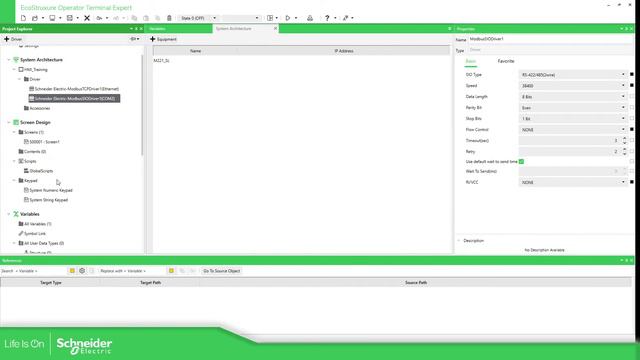Viewport: 640px width, 360px height.
Task: Open the SIO Type dropdown
Action: pyautogui.click(x=573, y=75)
